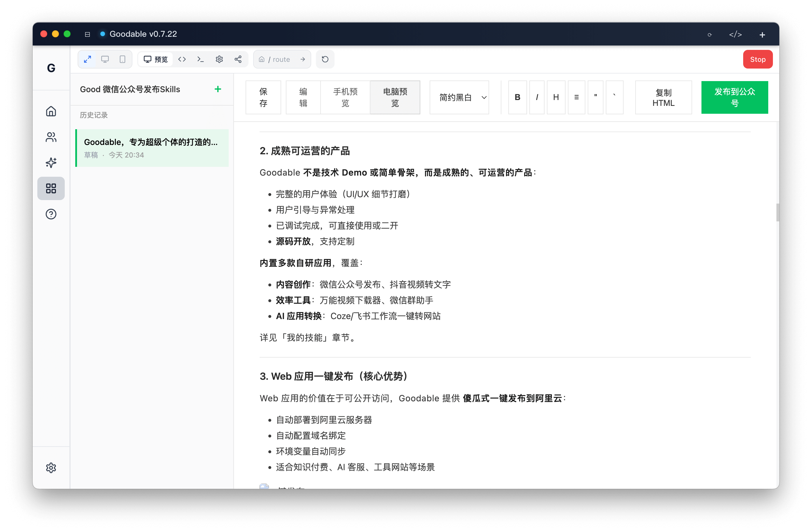The image size is (812, 532).
Task: Expand preview to fullscreen with diagonal arrows icon
Action: (x=87, y=59)
